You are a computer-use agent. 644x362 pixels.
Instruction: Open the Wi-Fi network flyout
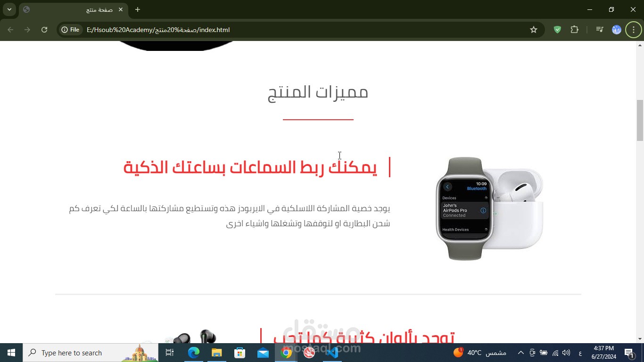pos(555,353)
